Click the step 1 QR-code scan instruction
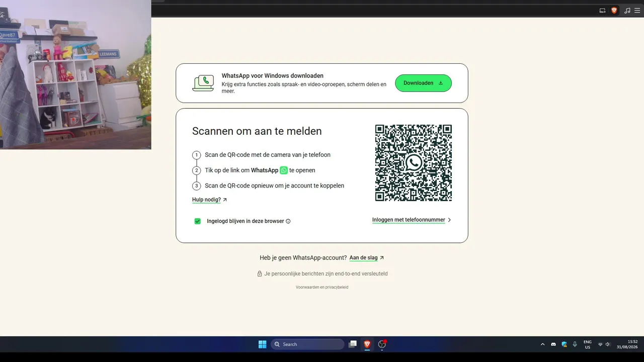This screenshot has height=362, width=644. [268, 155]
